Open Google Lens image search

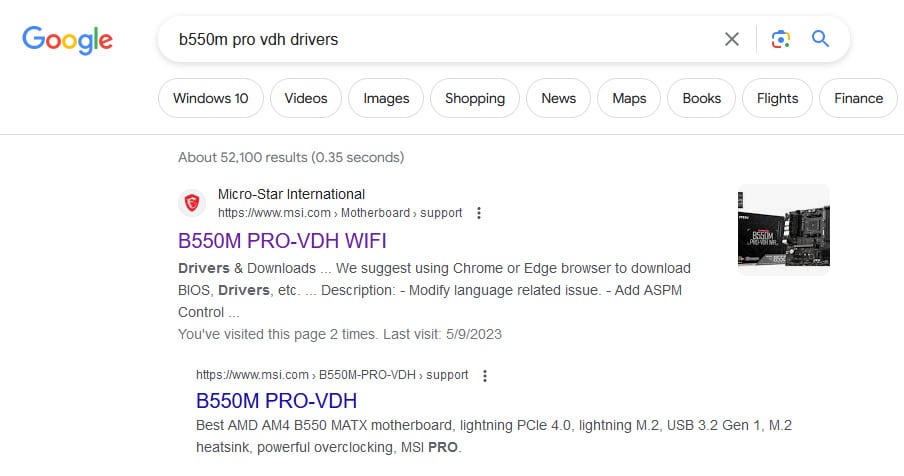(x=781, y=40)
